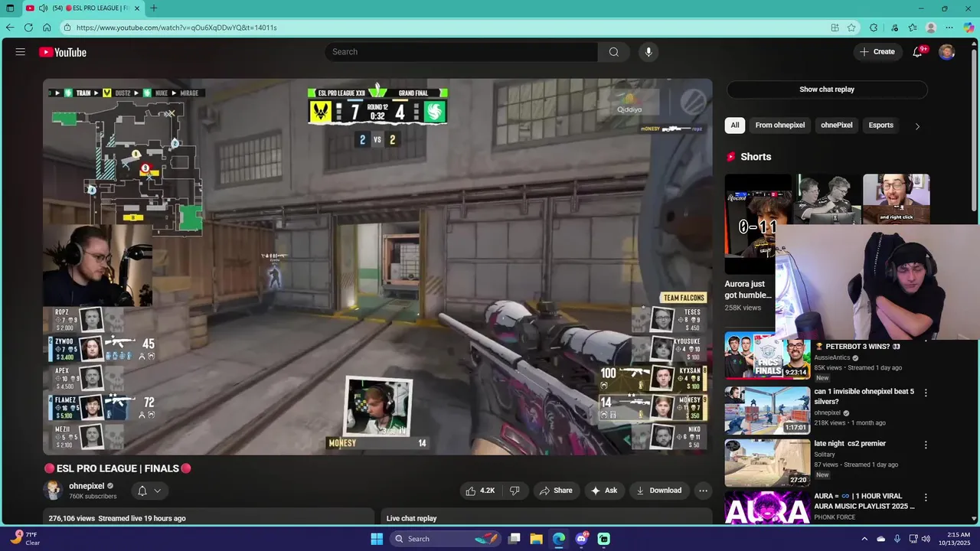Open taskbar volume speaker control

pyautogui.click(x=926, y=539)
